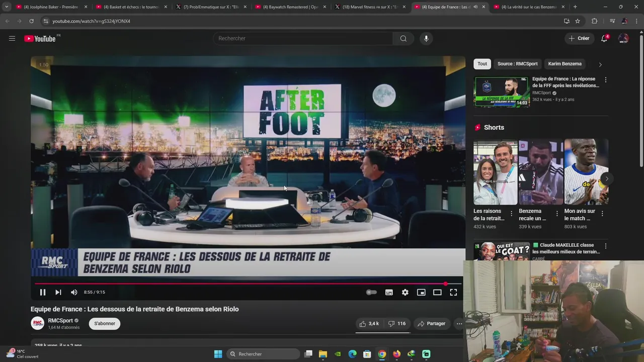Switch to Joséphine Baker browser tab
Screen dimensions: 644x362
point(51,7)
